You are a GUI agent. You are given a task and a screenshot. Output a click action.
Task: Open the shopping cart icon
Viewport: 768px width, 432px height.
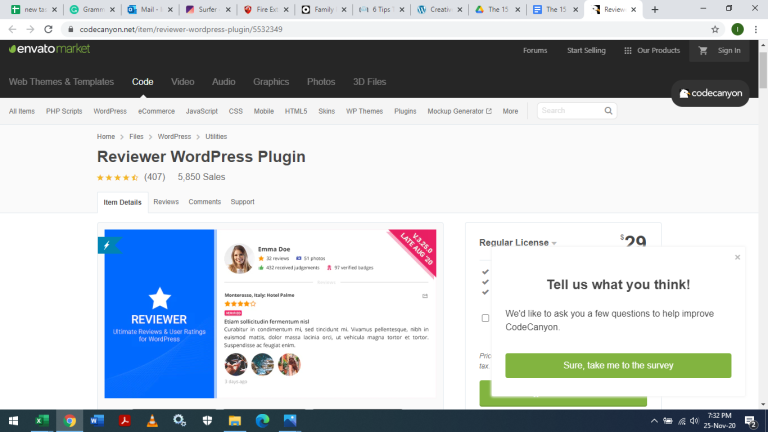703,50
